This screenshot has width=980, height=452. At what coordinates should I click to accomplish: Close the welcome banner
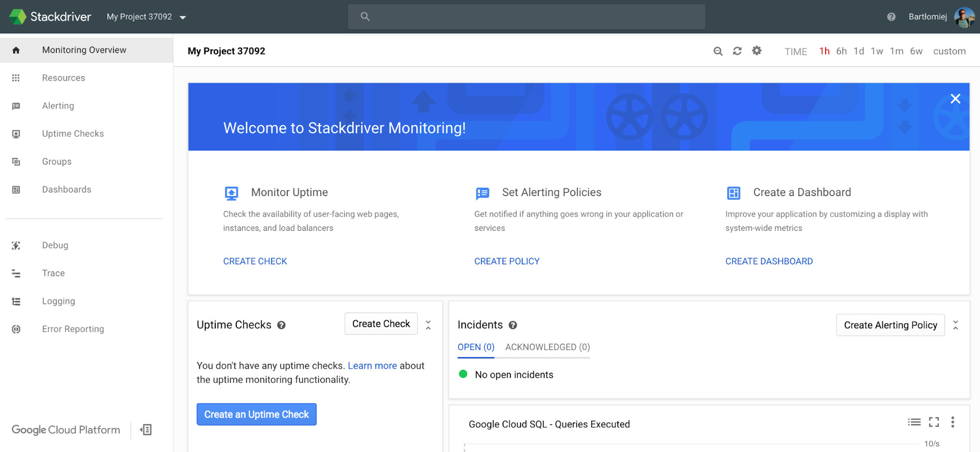coord(955,99)
